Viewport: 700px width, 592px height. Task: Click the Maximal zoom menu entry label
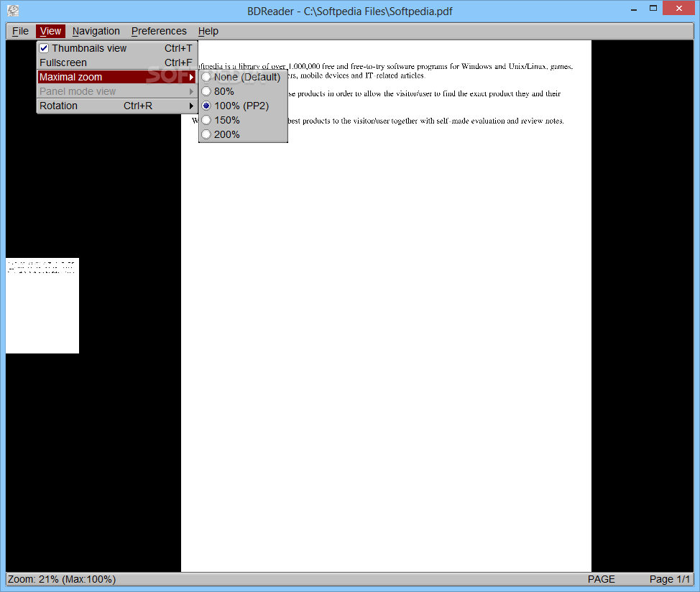tap(70, 77)
